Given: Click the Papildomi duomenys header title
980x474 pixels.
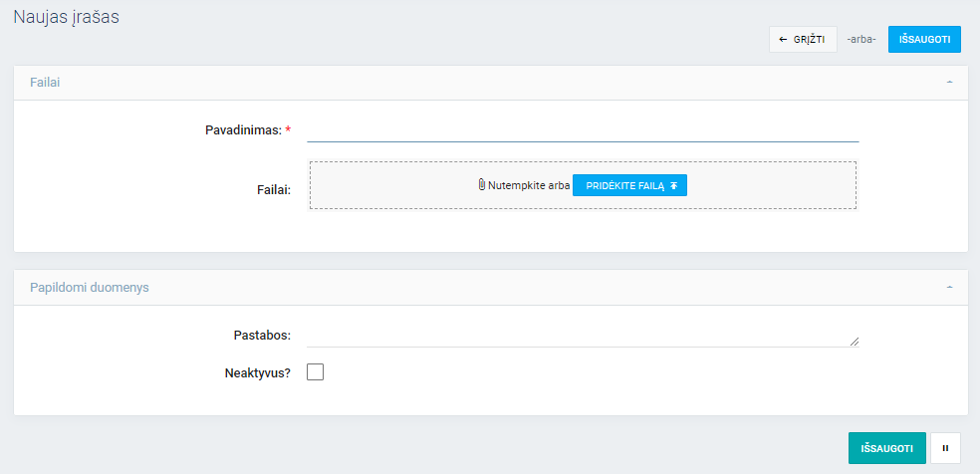Looking at the screenshot, I should coord(90,288).
